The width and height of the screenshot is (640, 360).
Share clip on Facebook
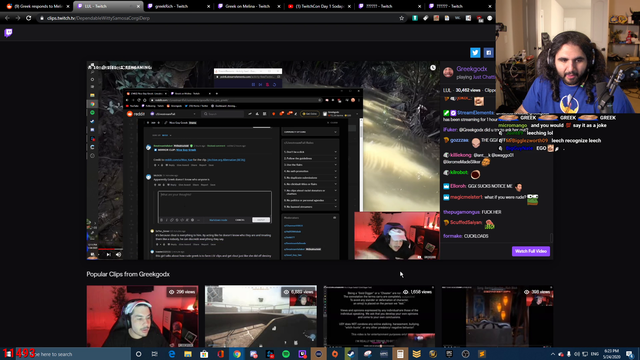pos(488,53)
